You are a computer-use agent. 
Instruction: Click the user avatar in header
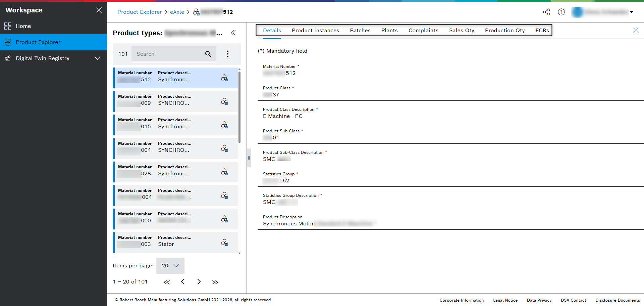point(577,12)
